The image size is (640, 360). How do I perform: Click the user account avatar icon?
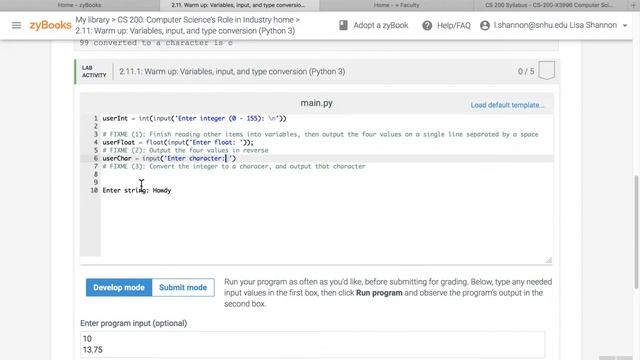click(x=484, y=25)
